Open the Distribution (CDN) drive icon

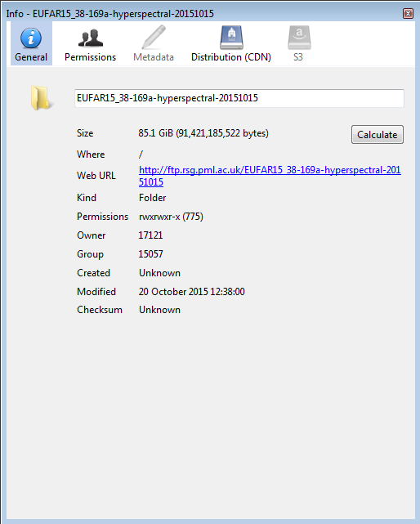coord(231,38)
